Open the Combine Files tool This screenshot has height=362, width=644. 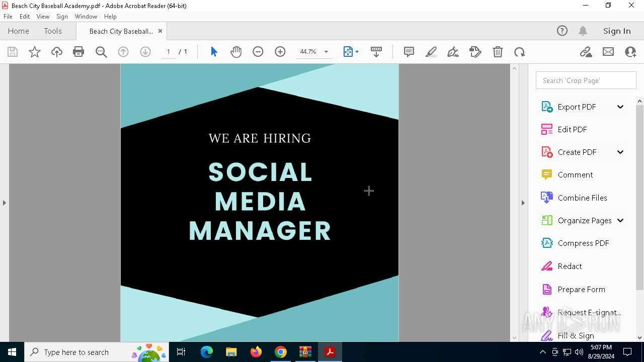point(582,198)
